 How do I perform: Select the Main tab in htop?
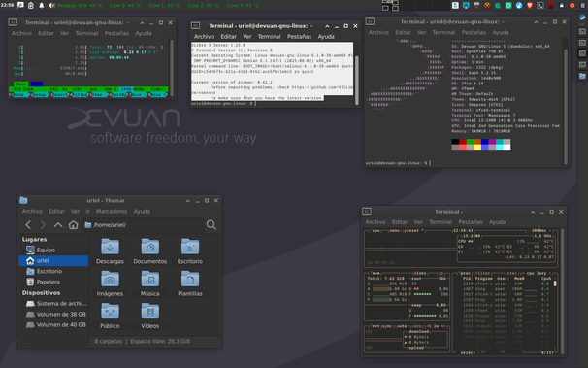tap(21, 84)
